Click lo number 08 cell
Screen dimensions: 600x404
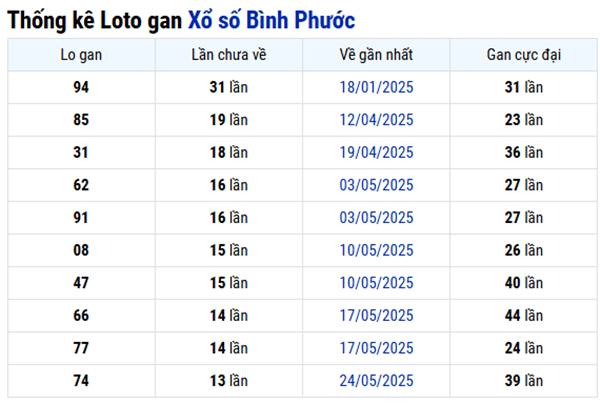click(81, 250)
